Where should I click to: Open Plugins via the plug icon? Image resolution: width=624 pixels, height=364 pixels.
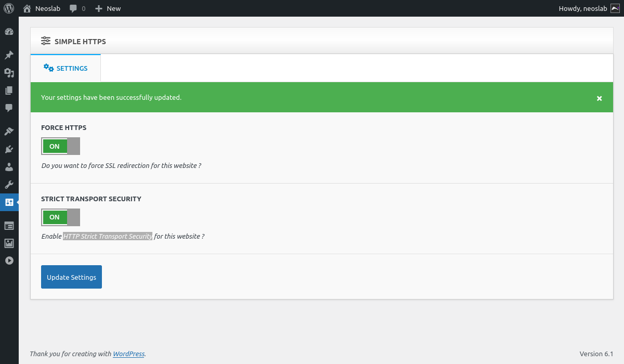(9, 149)
